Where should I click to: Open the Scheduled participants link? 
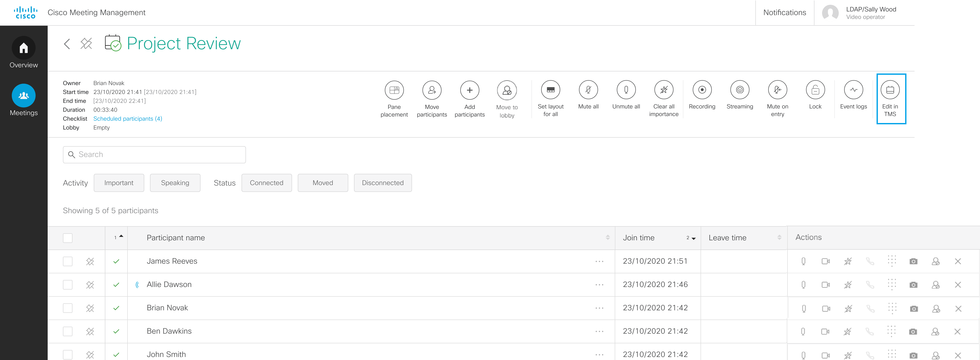click(x=128, y=119)
